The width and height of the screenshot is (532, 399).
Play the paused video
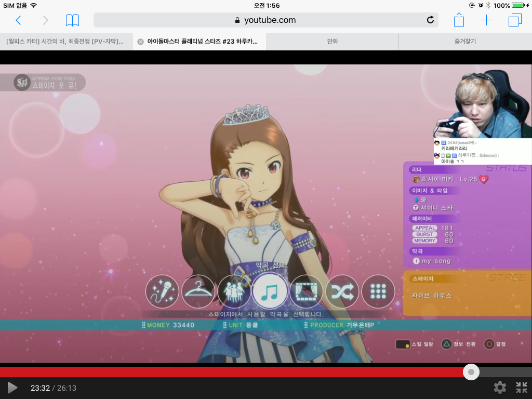tap(12, 388)
